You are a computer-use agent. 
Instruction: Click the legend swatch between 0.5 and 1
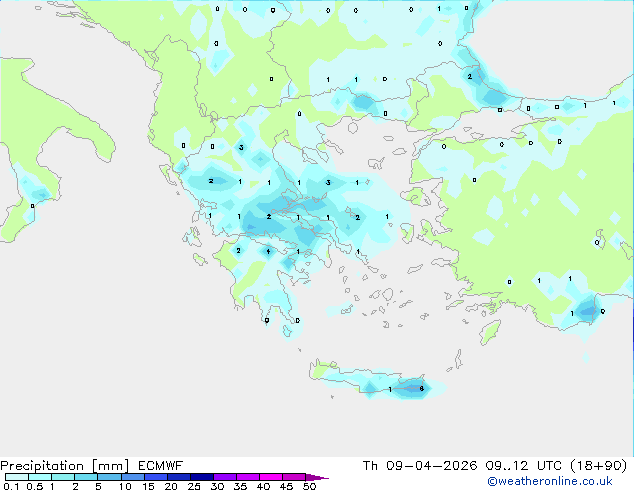(40, 477)
